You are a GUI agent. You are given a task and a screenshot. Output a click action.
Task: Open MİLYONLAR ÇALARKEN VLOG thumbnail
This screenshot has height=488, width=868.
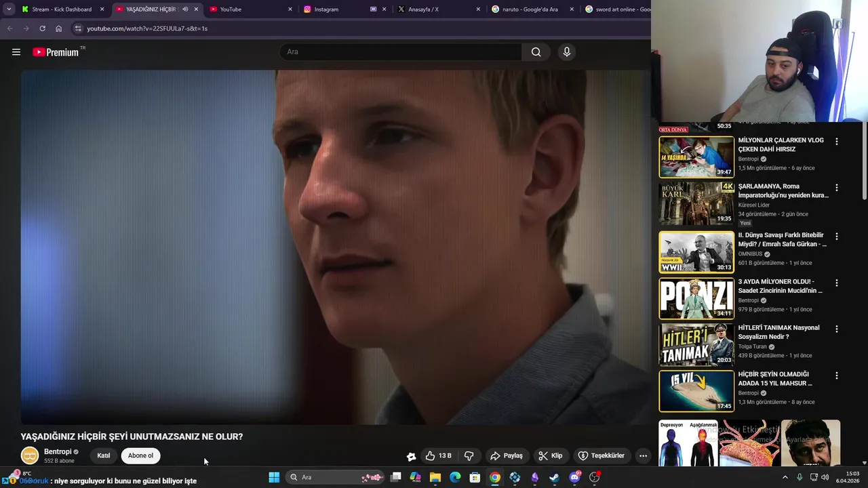(x=696, y=157)
